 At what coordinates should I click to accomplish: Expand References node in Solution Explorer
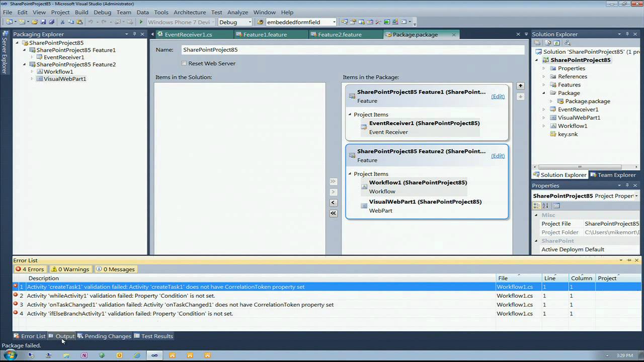coord(544,76)
